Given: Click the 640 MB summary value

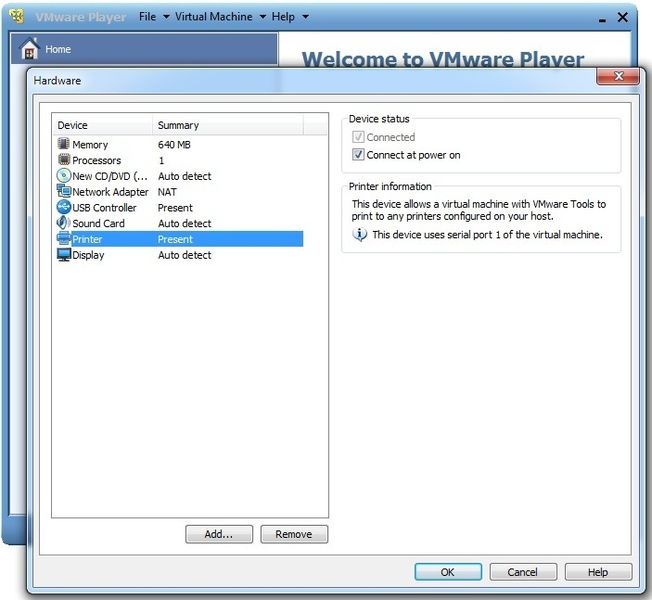Looking at the screenshot, I should point(174,145).
